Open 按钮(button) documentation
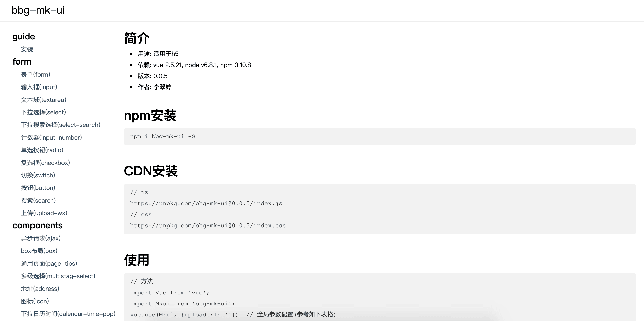Screen dimensions: 644x321 coord(38,188)
